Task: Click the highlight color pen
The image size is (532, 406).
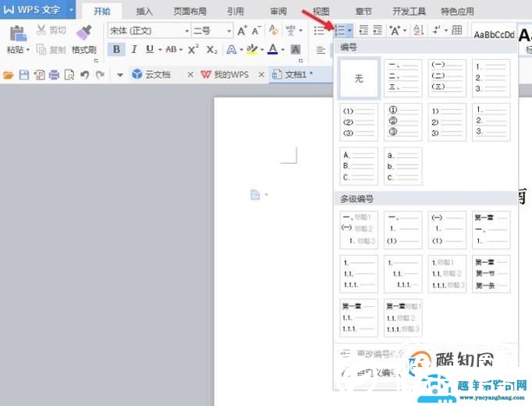Action: [x=252, y=49]
